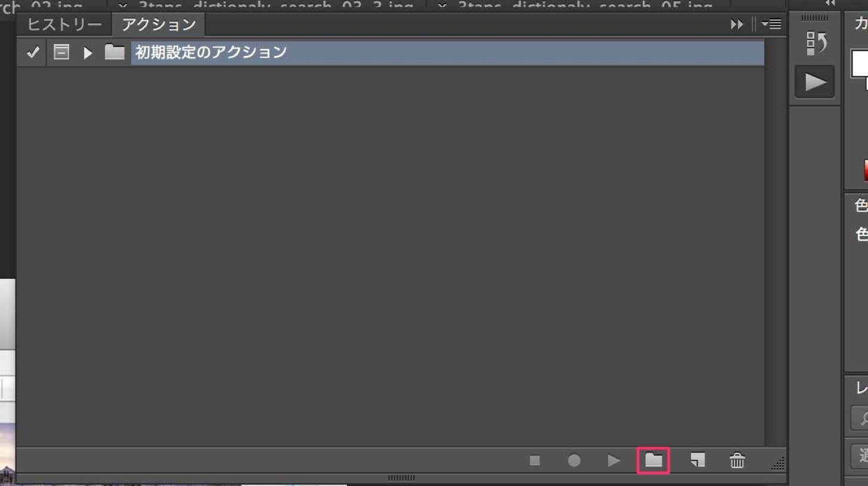Start recording with the circle button
Image resolution: width=868 pixels, height=486 pixels.
pos(574,460)
